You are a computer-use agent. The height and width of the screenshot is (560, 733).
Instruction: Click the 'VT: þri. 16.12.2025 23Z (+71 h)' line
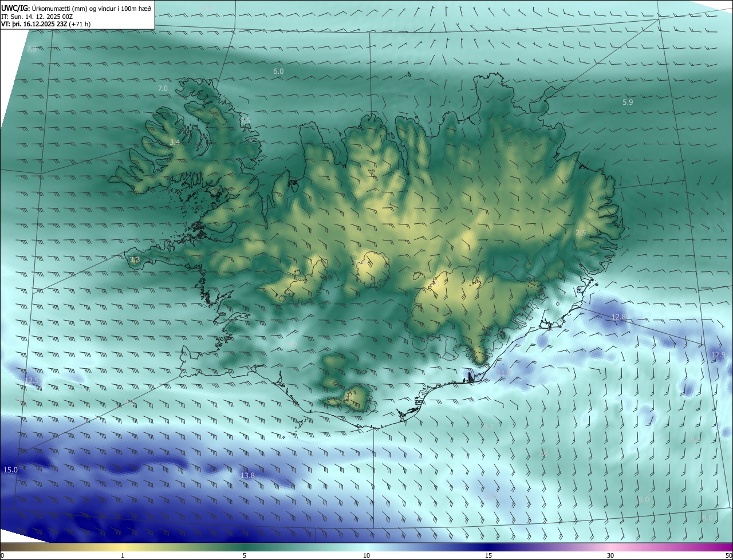coord(46,24)
